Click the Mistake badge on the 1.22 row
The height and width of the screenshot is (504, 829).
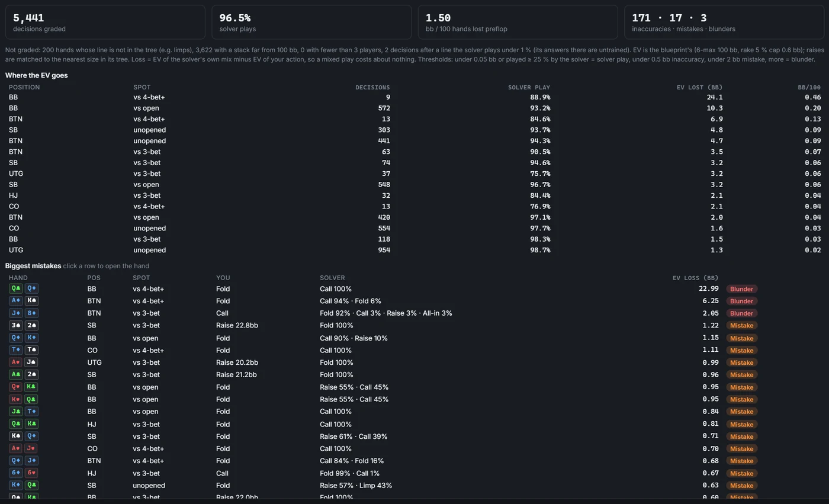pos(741,325)
